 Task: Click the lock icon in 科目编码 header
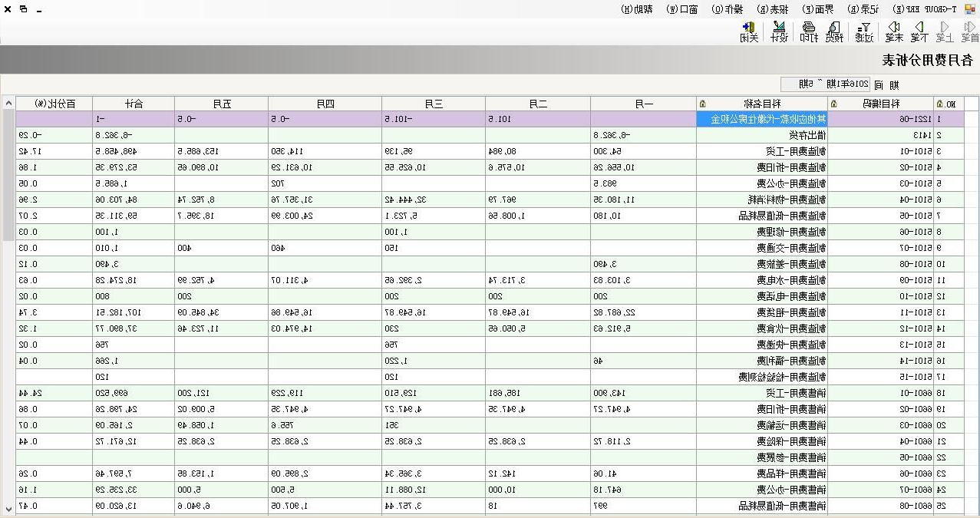tap(834, 104)
